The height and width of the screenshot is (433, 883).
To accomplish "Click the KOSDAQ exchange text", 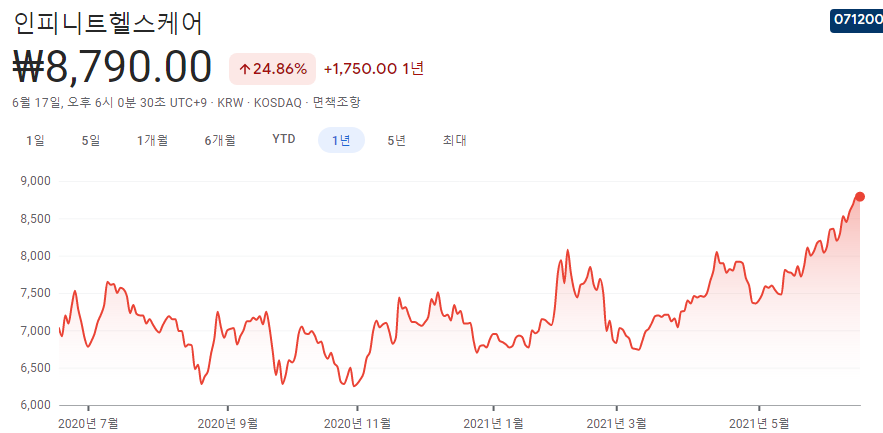I will coord(278,103).
